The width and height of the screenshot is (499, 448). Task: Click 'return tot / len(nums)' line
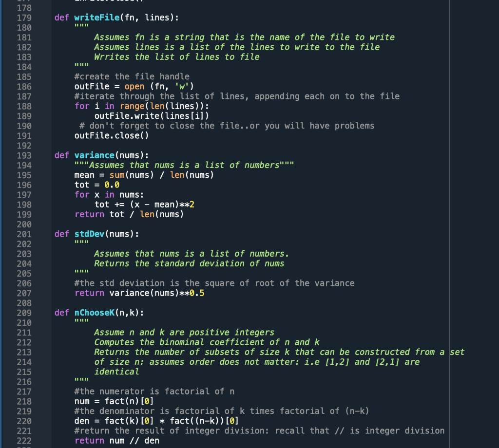[129, 214]
